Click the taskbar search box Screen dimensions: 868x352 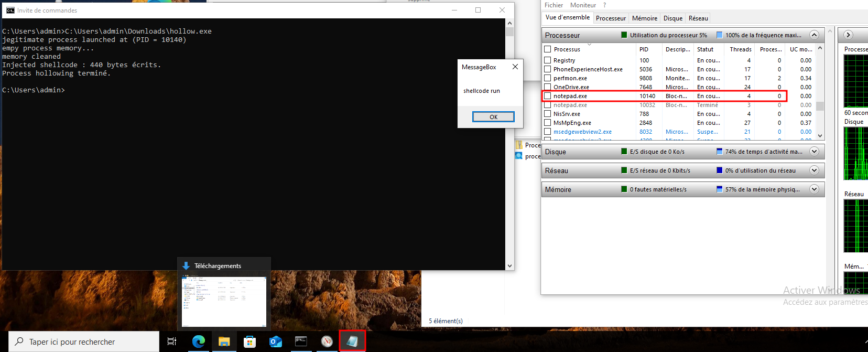pos(84,342)
